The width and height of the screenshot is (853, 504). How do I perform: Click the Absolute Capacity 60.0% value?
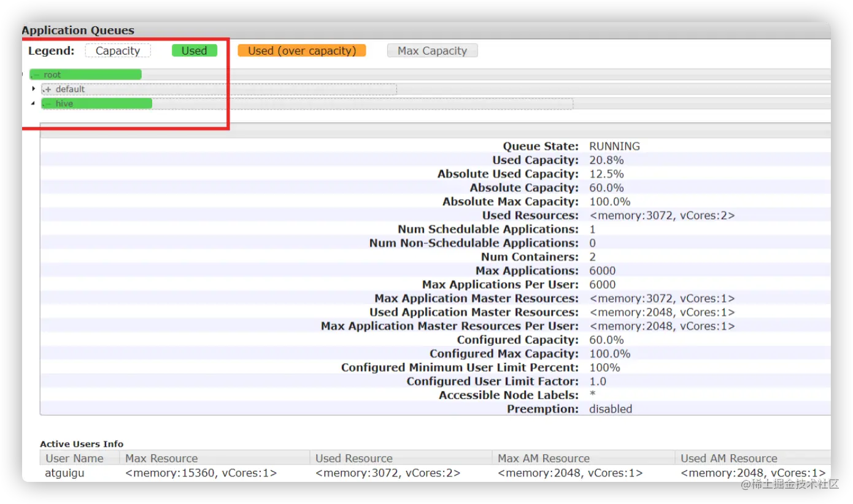pos(606,188)
